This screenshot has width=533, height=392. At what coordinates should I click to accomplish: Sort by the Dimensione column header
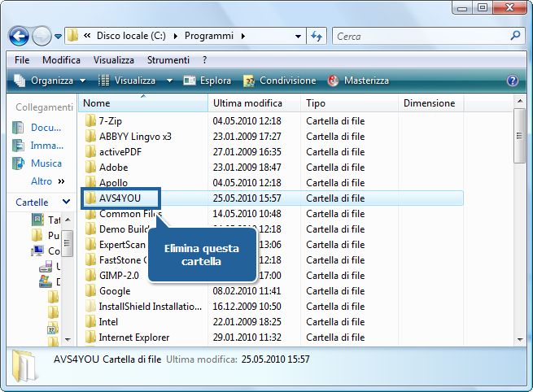pyautogui.click(x=430, y=103)
